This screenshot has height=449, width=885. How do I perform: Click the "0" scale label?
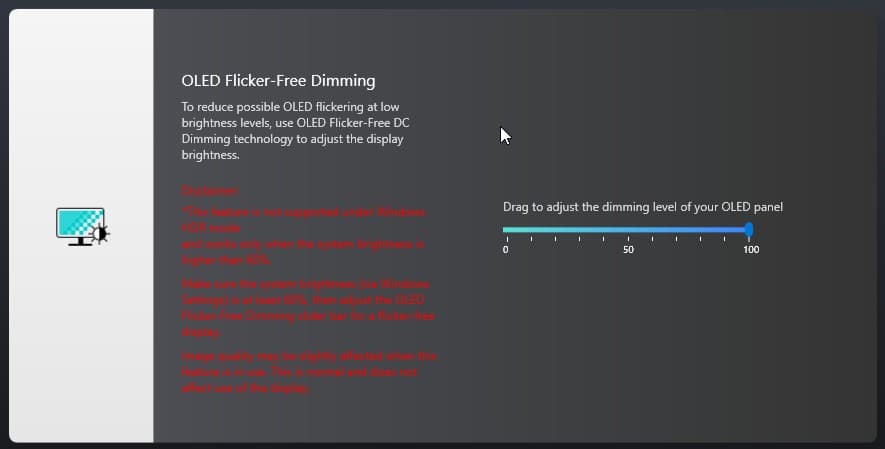[505, 249]
